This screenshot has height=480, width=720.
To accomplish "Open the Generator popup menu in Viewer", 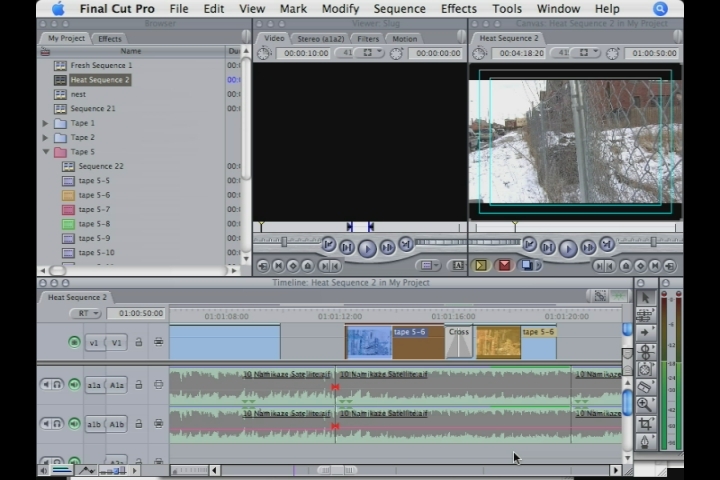I will [457, 265].
